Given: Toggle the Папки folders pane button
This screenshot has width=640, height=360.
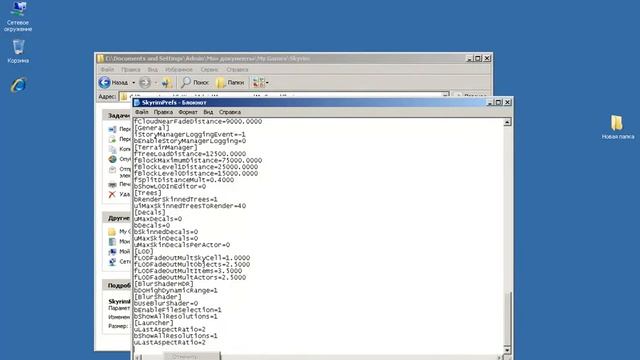Looking at the screenshot, I should point(230,82).
